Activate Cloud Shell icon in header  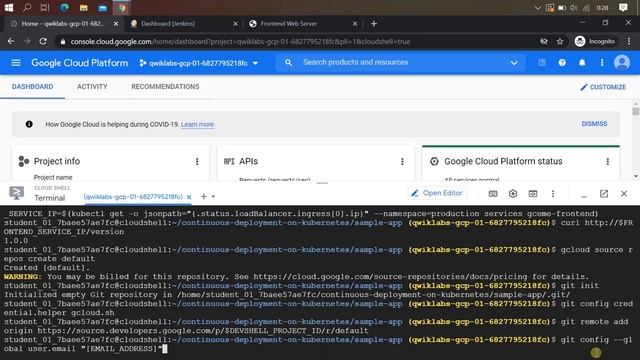[542, 63]
